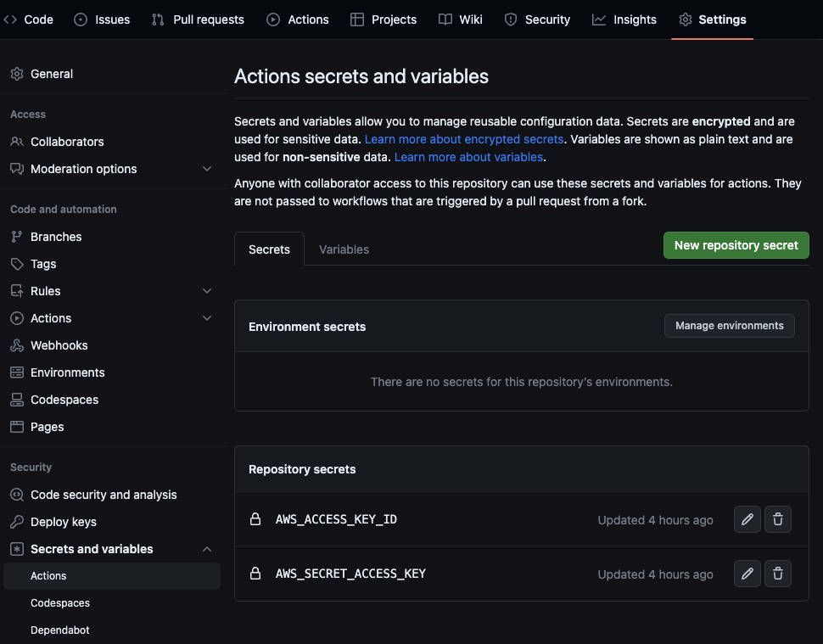Expand the Actions sidebar section

tap(207, 318)
